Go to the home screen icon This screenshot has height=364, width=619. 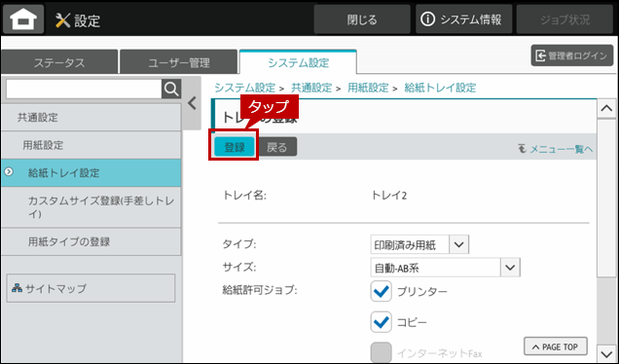pos(23,18)
